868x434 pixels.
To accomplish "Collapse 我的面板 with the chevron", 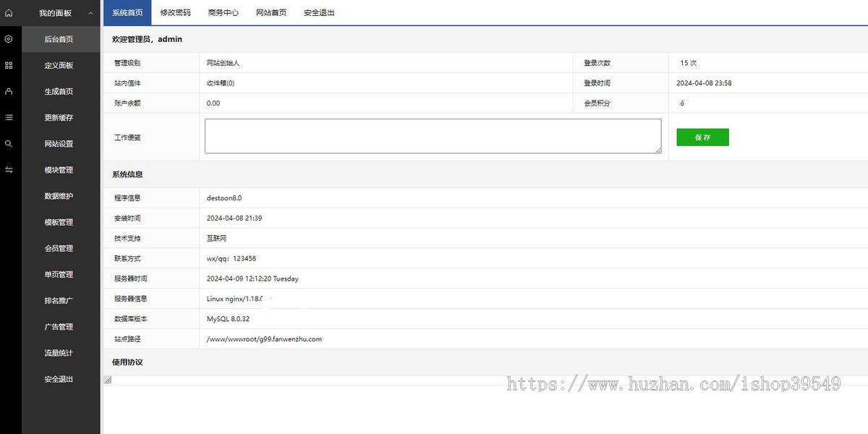I will tap(90, 13).
